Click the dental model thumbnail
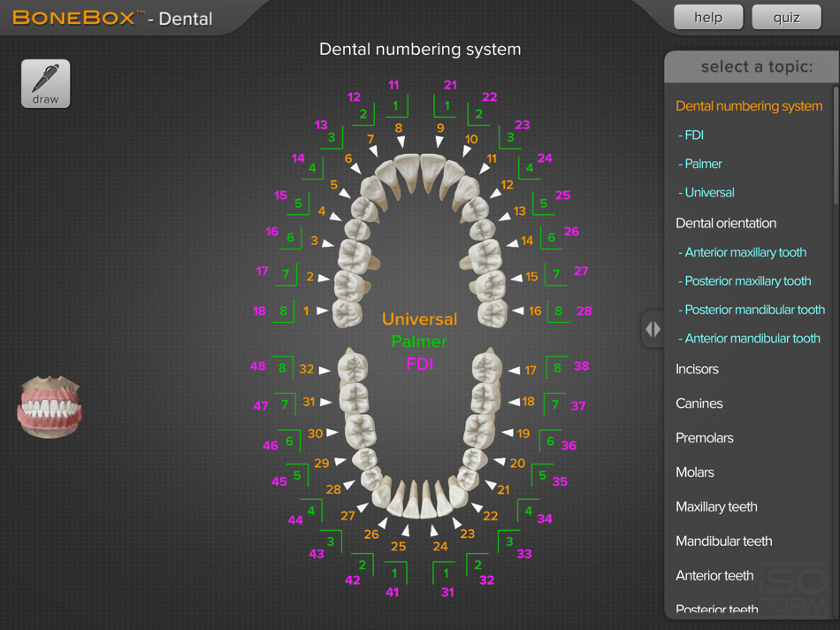This screenshot has height=630, width=840. point(50,407)
